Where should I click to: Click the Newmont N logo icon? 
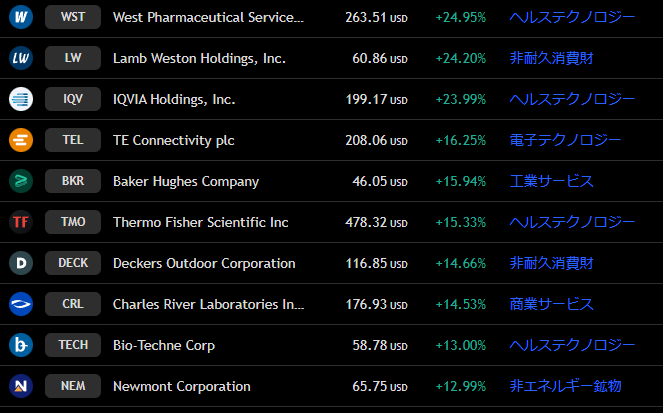tap(21, 386)
